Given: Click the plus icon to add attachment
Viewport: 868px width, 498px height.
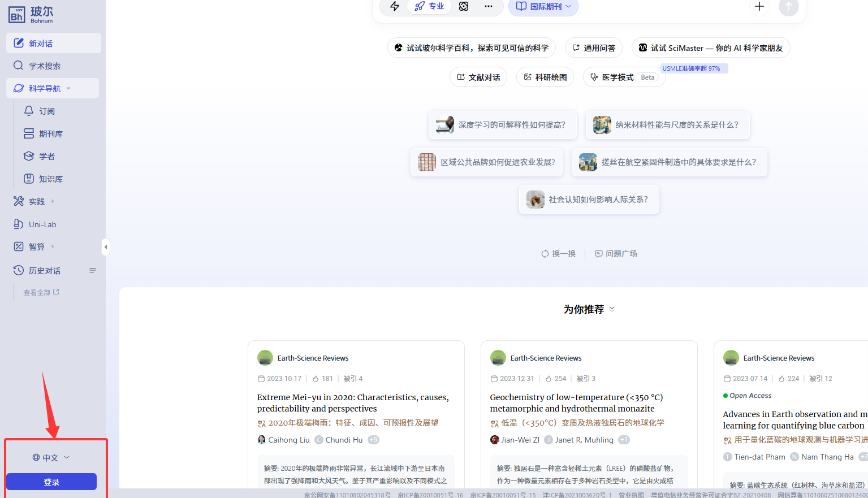Looking at the screenshot, I should point(759,6).
